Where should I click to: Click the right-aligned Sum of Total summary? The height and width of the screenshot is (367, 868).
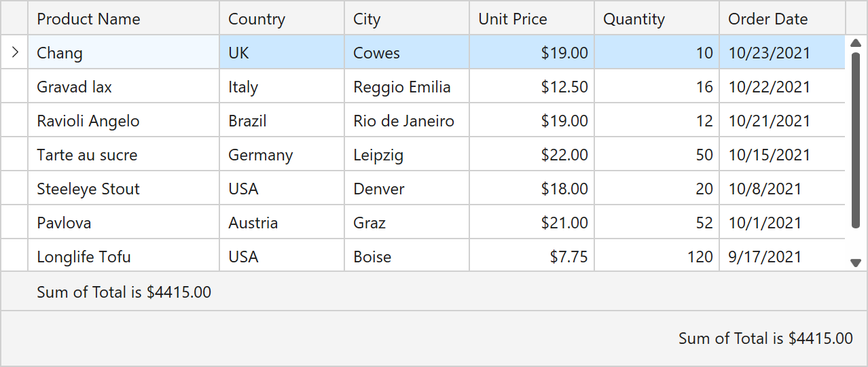pyautogui.click(x=765, y=338)
